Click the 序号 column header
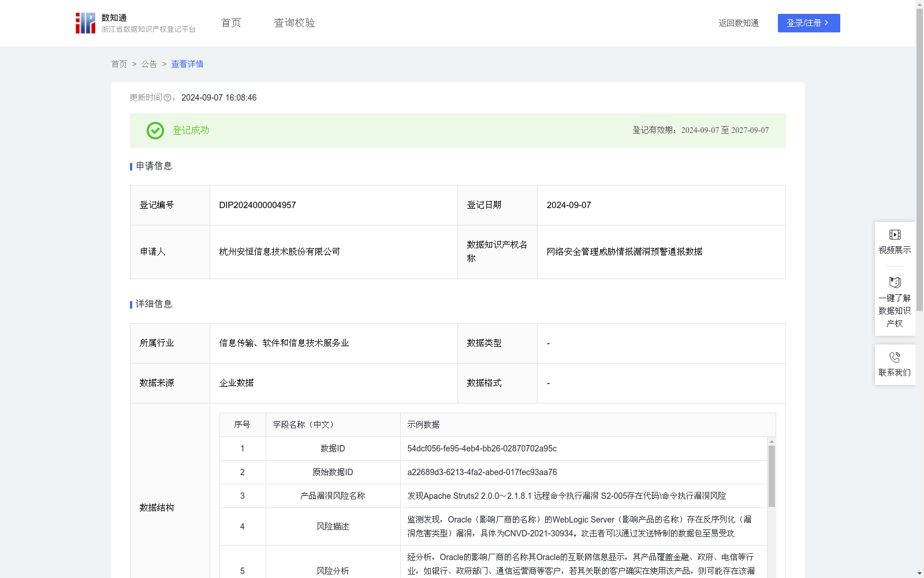 pyautogui.click(x=242, y=425)
